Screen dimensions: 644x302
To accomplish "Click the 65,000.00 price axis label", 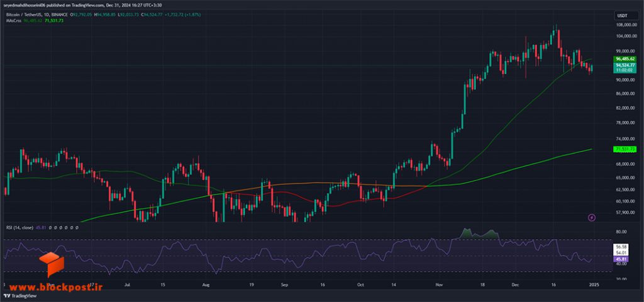I will (626, 178).
